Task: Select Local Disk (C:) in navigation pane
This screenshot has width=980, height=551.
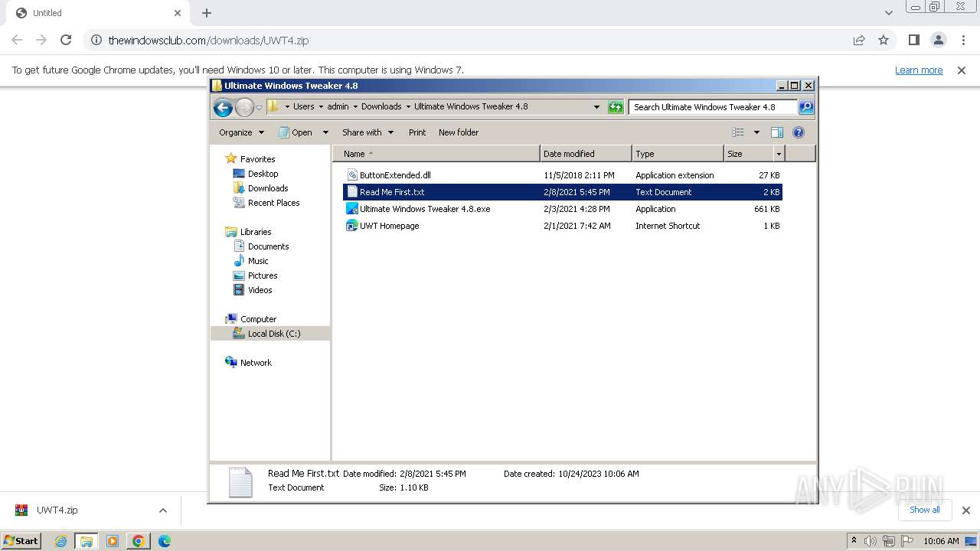Action: point(270,334)
